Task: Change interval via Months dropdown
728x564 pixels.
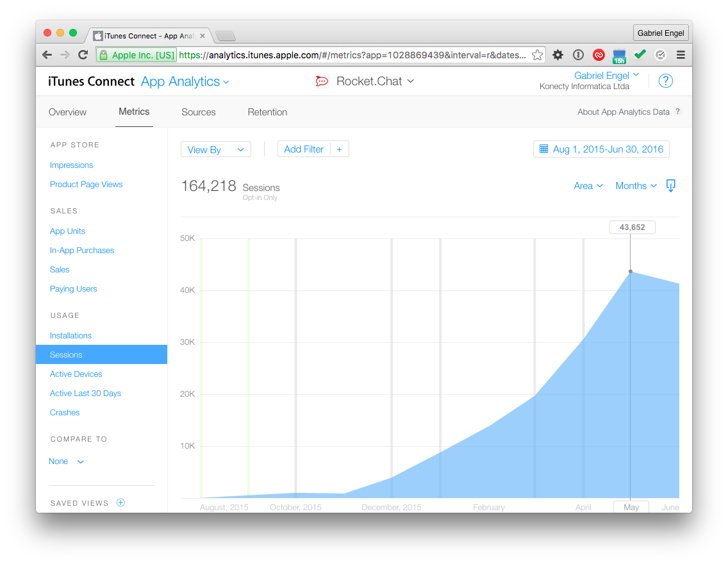Action: pos(636,186)
